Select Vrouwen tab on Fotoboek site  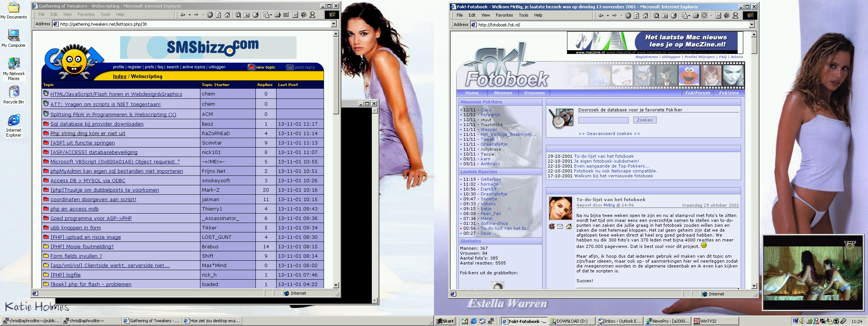pos(534,93)
